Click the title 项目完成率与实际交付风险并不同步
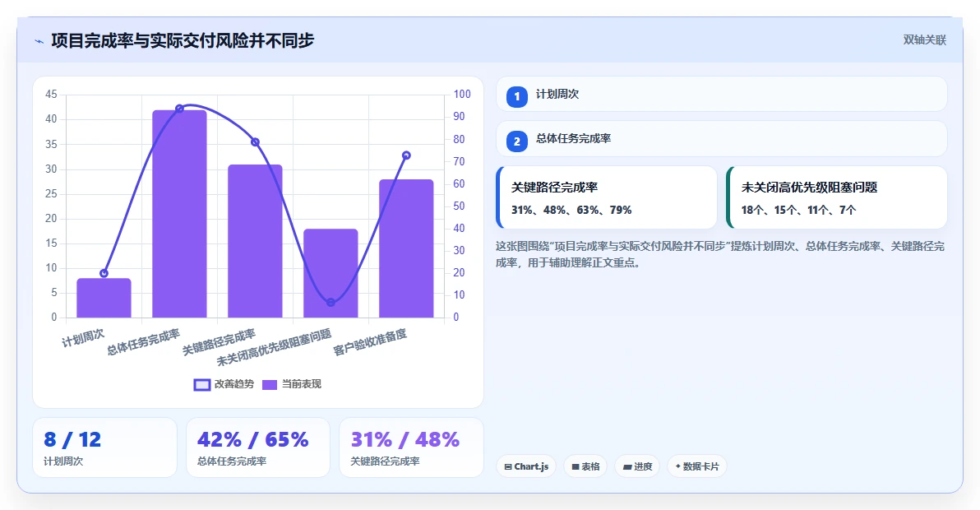This screenshot has height=510, width=980. (183, 40)
